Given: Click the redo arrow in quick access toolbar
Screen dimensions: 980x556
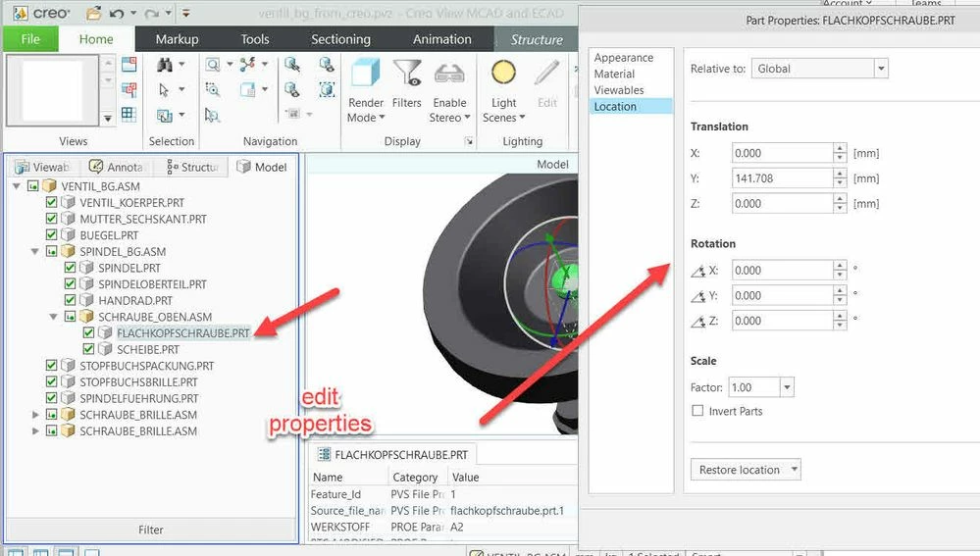Looking at the screenshot, I should tap(151, 13).
